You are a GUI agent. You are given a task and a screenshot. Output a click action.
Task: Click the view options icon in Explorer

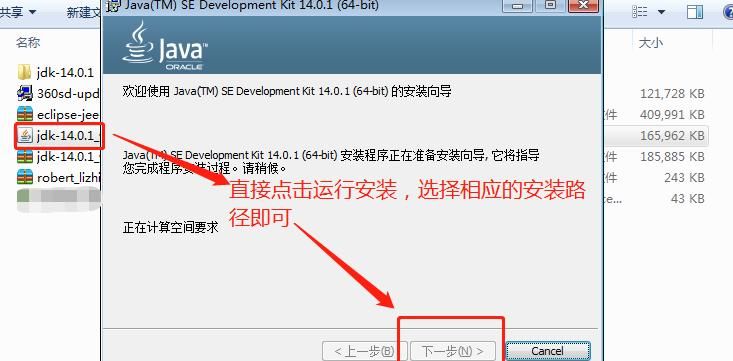click(640, 12)
